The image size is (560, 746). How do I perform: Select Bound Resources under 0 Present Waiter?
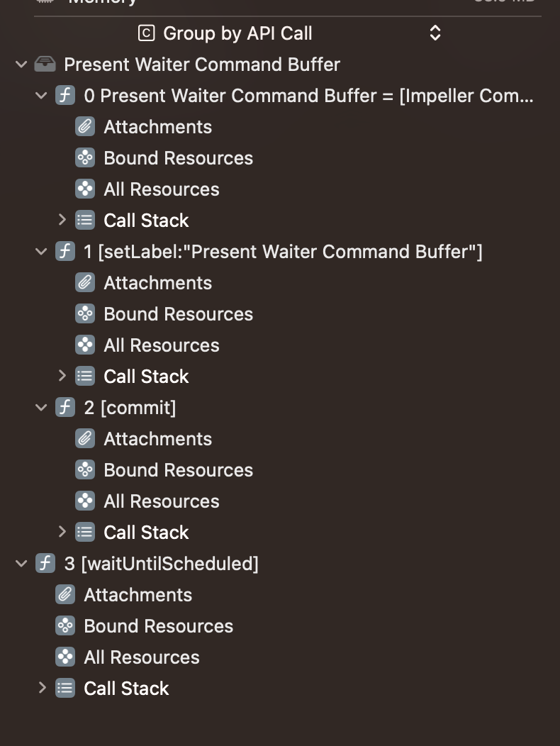(x=85, y=157)
